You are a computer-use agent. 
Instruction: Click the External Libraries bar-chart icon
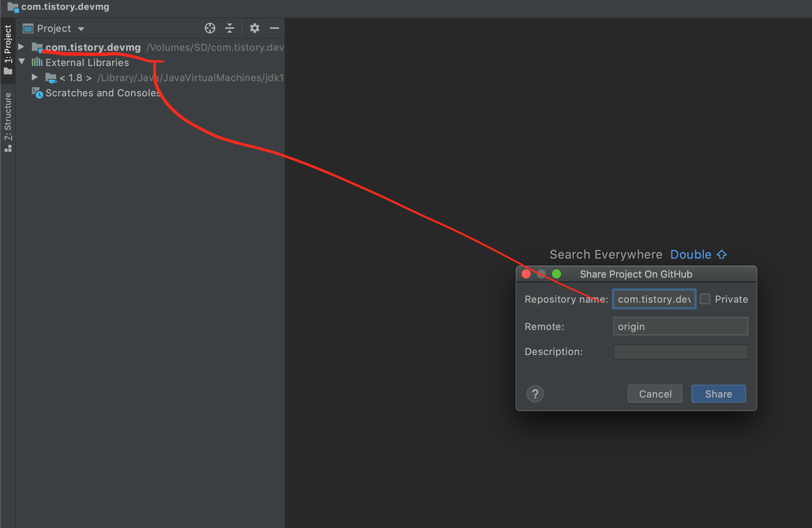click(37, 62)
